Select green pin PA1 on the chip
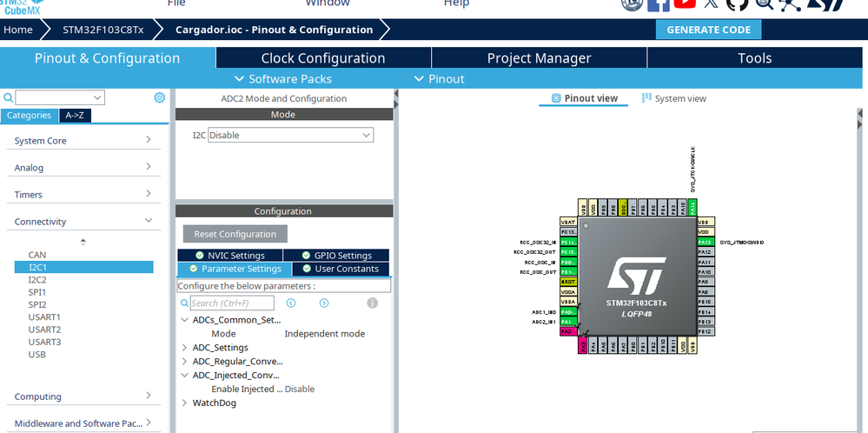This screenshot has height=433, width=868. (568, 322)
